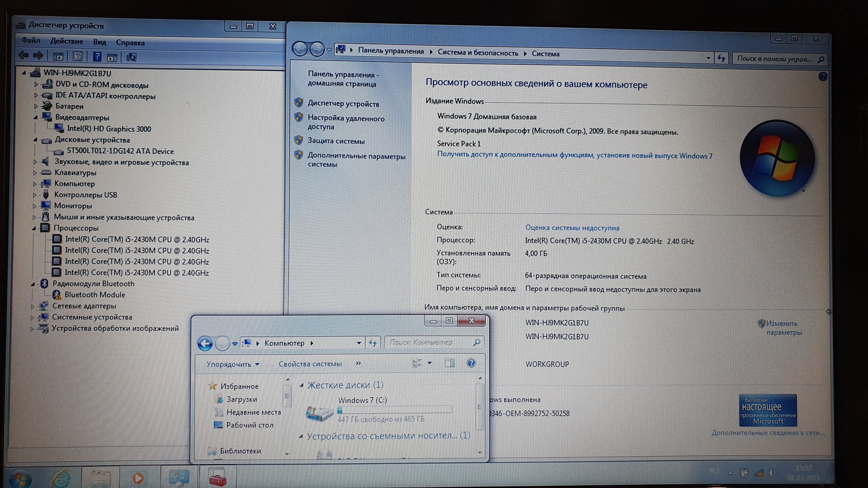Image resolution: width=868 pixels, height=488 pixels.
Task: Click the scan for hardware changes toolbar icon
Action: [131, 57]
